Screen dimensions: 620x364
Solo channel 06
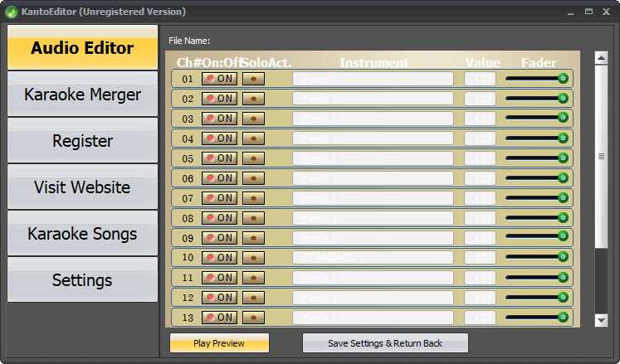tap(253, 177)
